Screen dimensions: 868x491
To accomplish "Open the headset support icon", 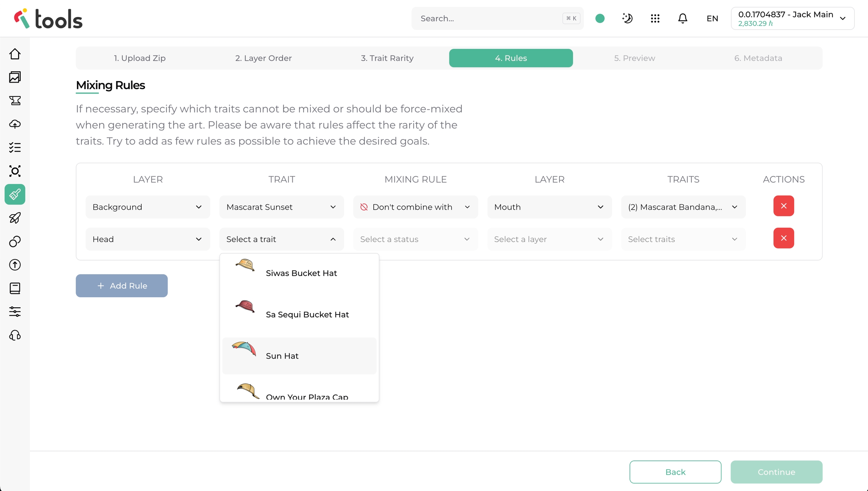I will click(15, 335).
